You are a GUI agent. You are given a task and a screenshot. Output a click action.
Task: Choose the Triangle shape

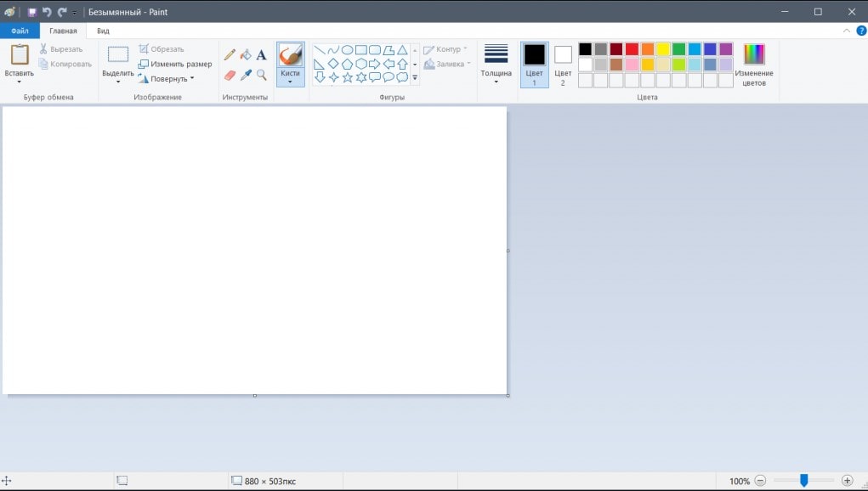(402, 50)
